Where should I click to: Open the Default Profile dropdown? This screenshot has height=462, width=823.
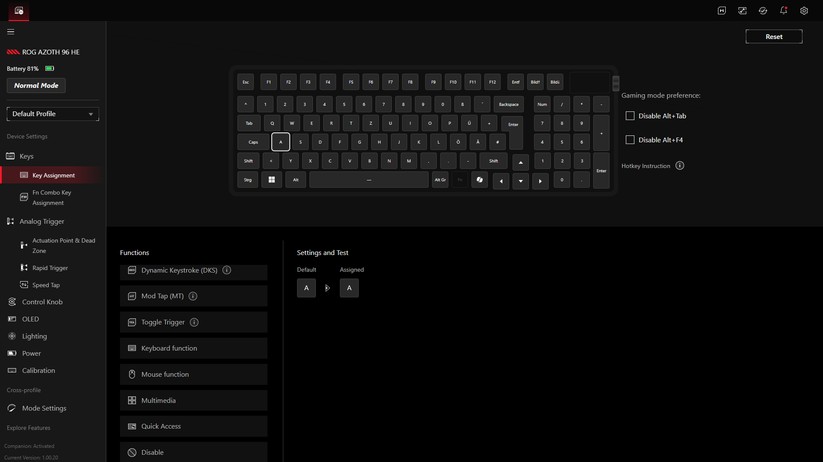(53, 114)
